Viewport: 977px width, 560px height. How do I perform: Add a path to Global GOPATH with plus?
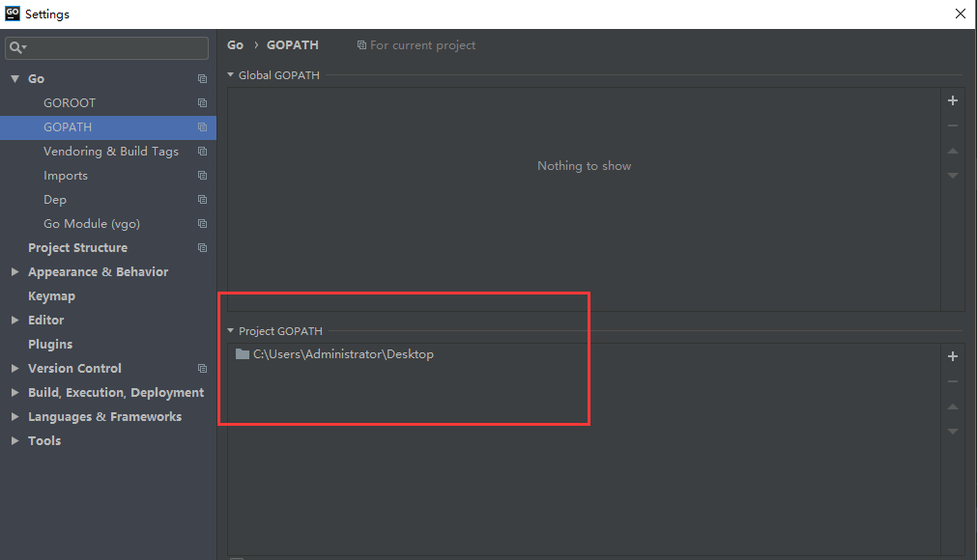coord(953,100)
